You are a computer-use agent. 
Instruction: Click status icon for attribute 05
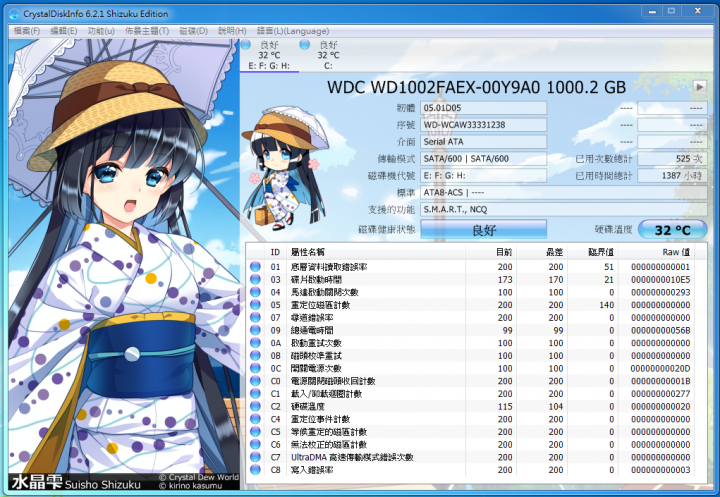click(255, 305)
